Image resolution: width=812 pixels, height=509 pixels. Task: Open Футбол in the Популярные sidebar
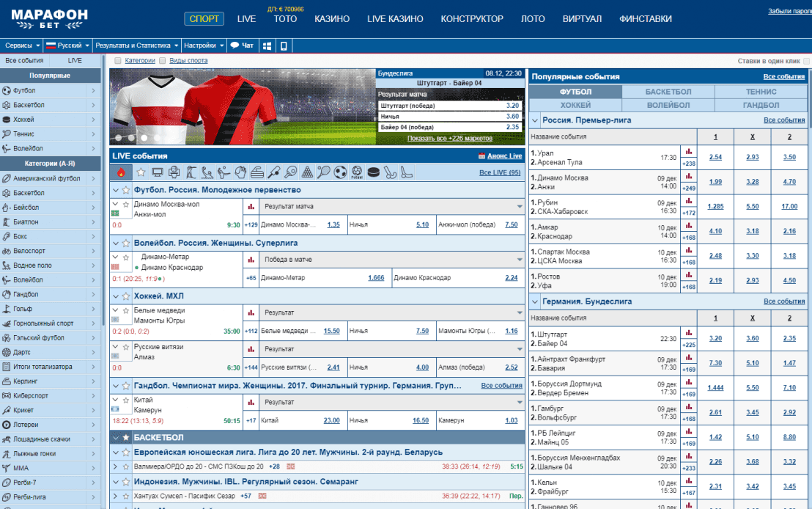(x=50, y=91)
